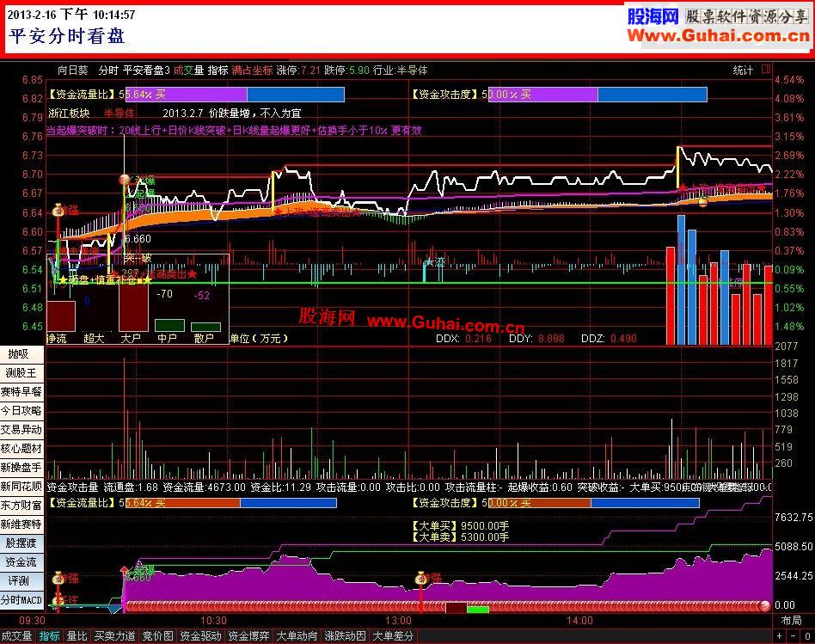Open the 买卖力道 tab
This screenshot has height=644, width=815.
click(115, 636)
